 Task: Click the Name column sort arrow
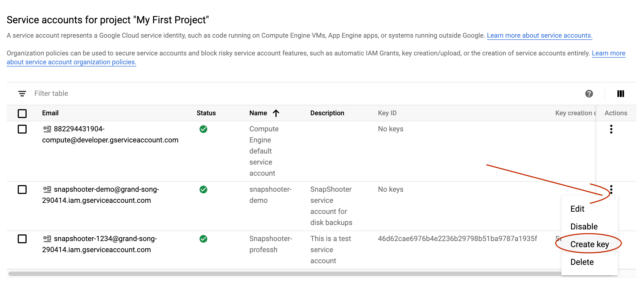(x=276, y=113)
